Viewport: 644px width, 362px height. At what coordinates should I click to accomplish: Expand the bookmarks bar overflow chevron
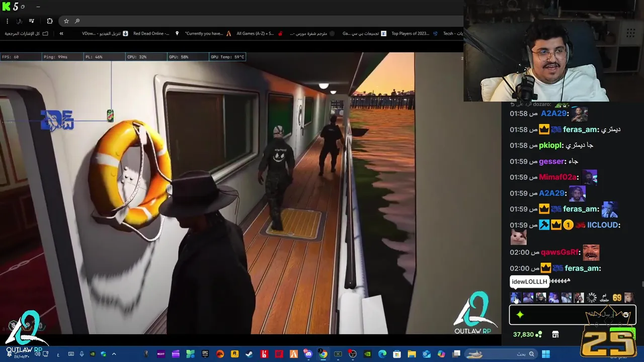click(x=61, y=33)
